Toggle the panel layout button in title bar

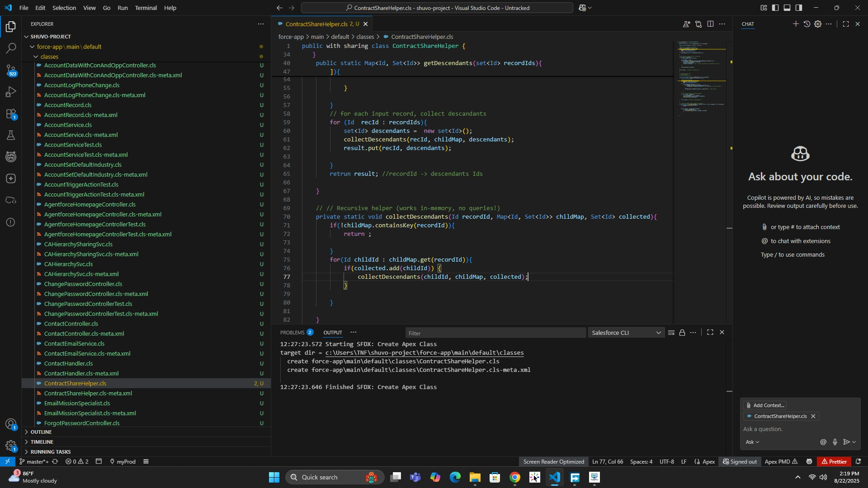(787, 8)
